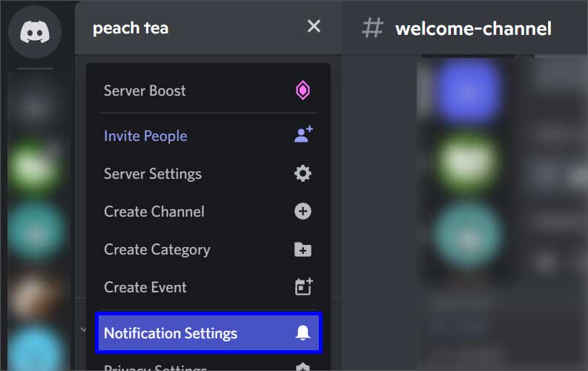Click the Invite People add-user icon

pyautogui.click(x=303, y=134)
